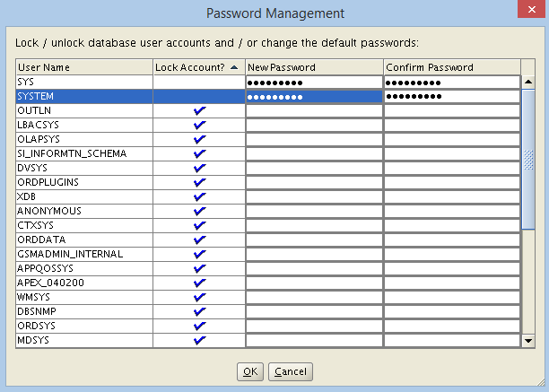Click the Confirm Password column header
549x392 pixels.
(452, 67)
